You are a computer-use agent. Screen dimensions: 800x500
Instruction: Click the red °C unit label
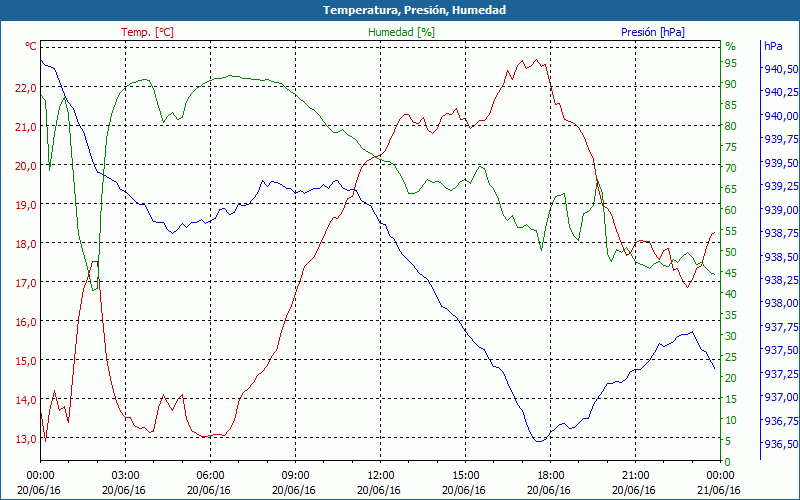(31, 46)
